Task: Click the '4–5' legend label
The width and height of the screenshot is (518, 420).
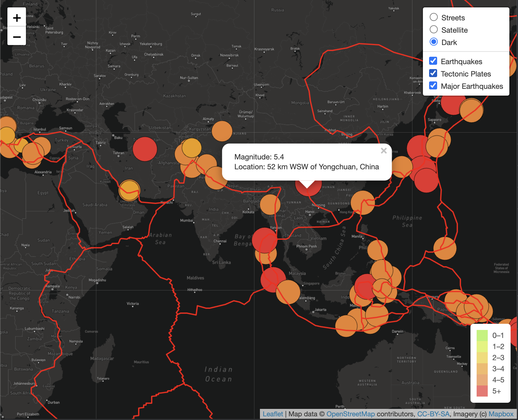Action: [x=498, y=380]
